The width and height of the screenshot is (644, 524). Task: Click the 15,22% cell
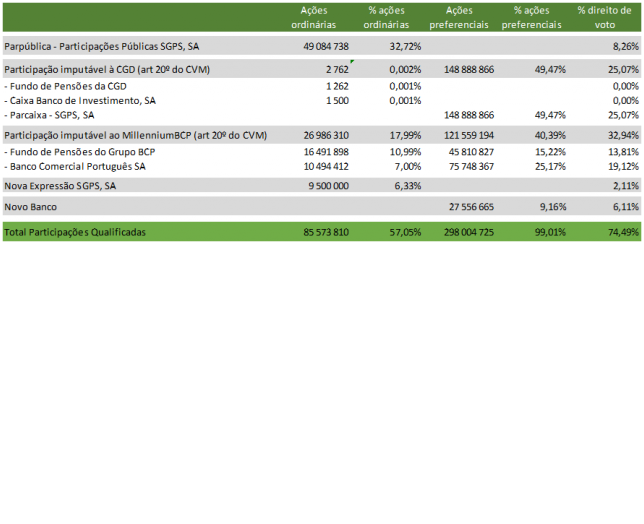550,152
